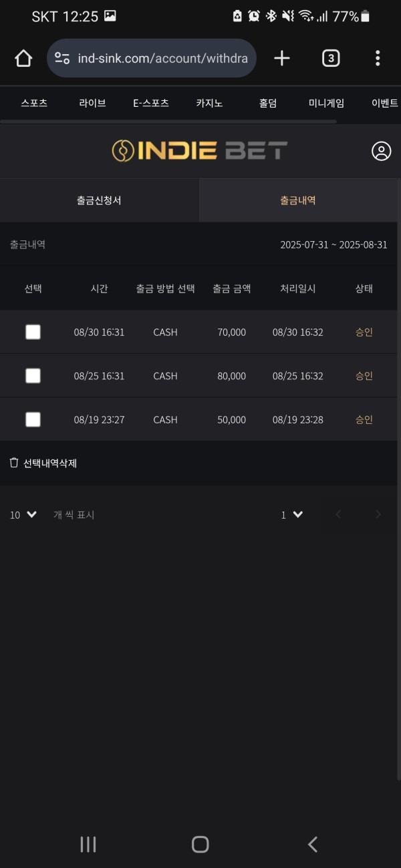Check the checkbox for the 08/30 withdrawal

click(33, 332)
